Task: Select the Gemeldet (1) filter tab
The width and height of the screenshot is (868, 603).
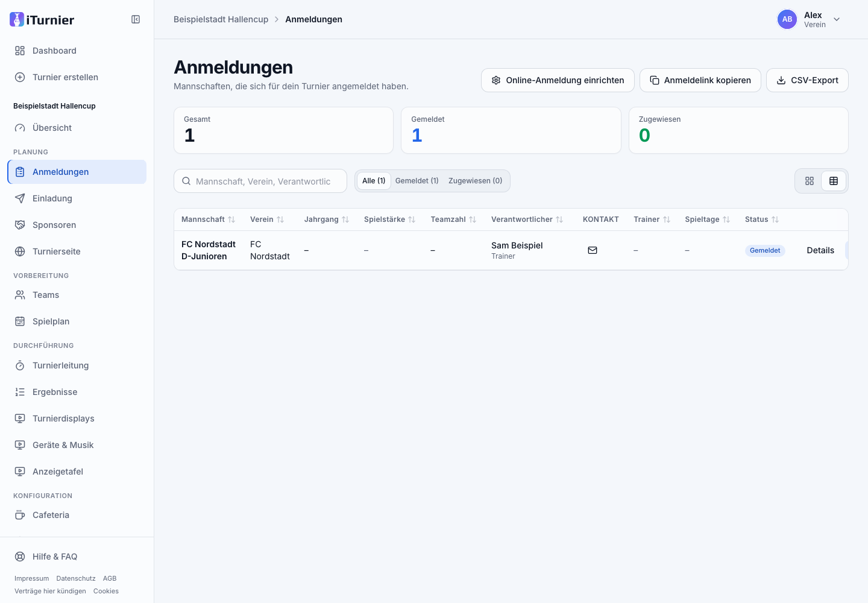Action: [417, 181]
